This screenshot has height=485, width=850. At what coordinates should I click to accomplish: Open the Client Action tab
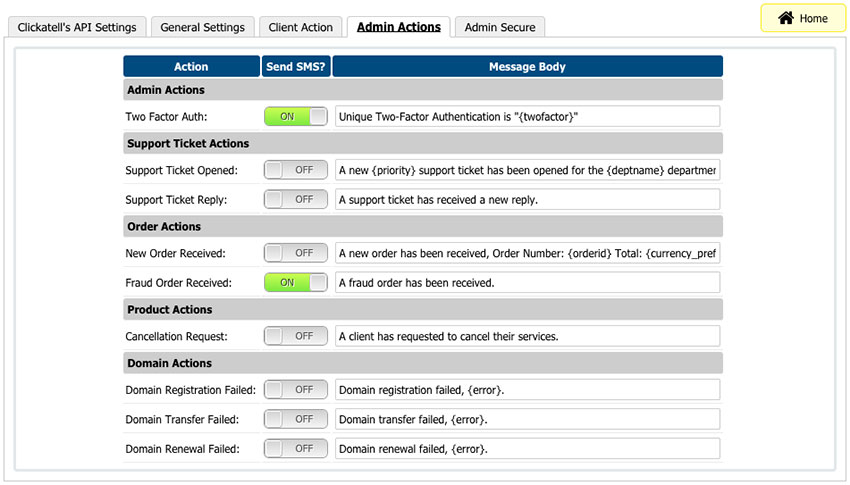(301, 27)
